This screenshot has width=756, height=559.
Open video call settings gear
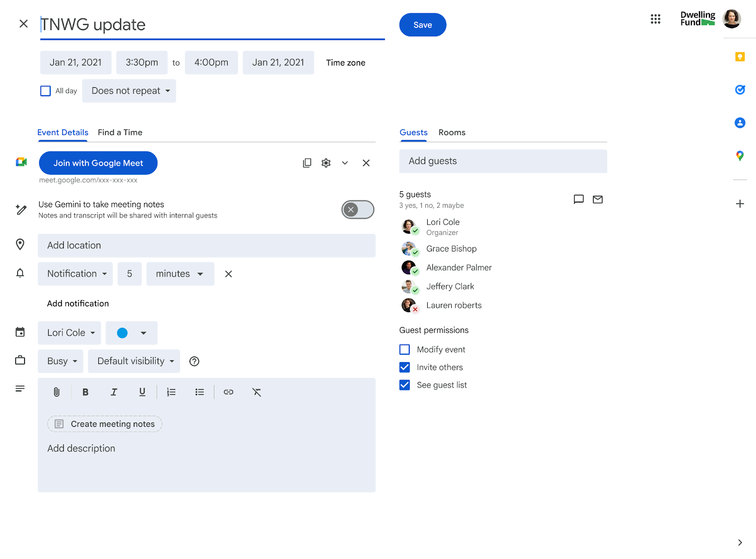pos(326,163)
